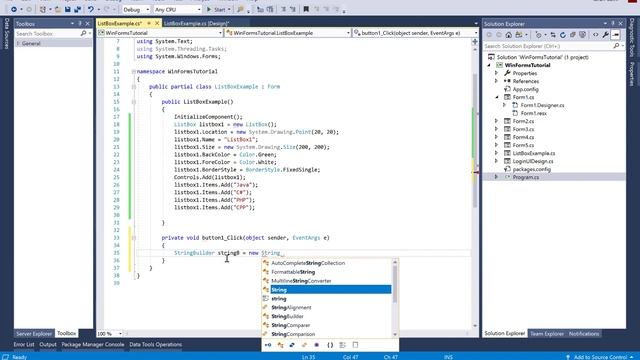Click the Refresh icon in Solution Explorer
Image resolution: width=640 pixels, height=360 pixels.
tap(563, 35)
